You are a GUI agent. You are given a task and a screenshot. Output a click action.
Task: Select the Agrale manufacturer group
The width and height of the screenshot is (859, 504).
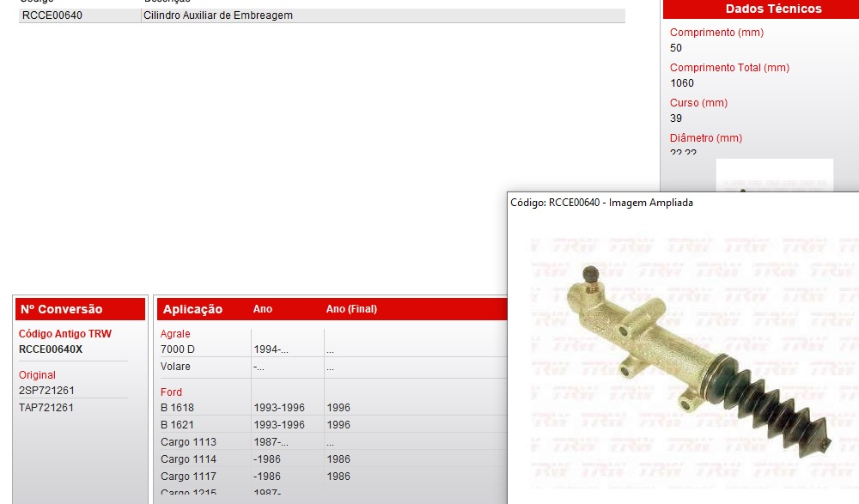coord(175,334)
